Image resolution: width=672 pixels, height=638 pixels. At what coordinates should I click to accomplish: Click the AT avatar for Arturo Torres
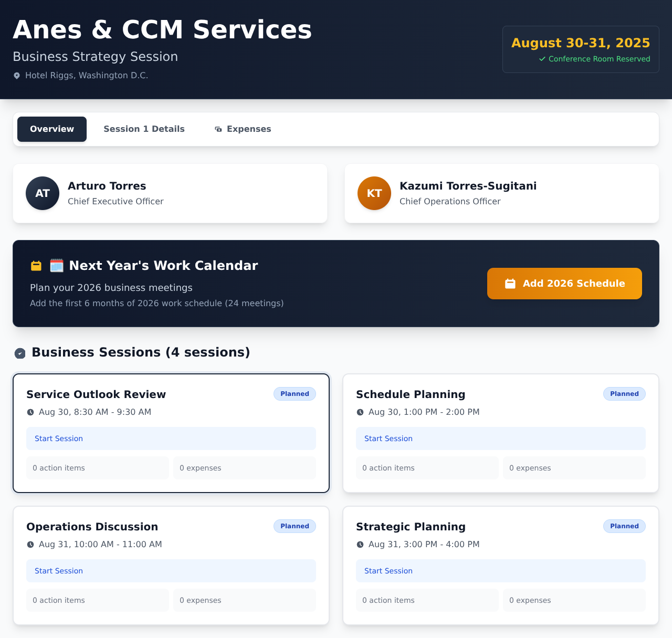[x=42, y=193]
